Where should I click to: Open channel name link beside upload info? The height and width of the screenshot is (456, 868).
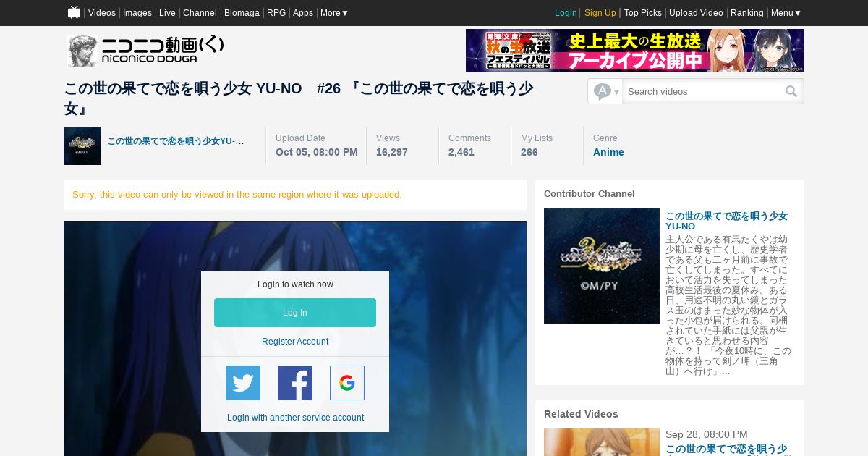tap(176, 141)
